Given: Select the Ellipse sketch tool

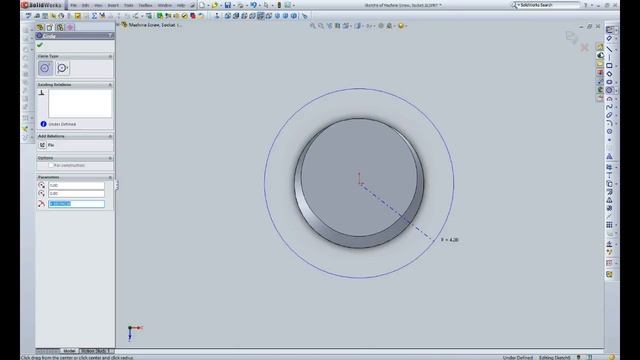Looking at the screenshot, I should 609,115.
